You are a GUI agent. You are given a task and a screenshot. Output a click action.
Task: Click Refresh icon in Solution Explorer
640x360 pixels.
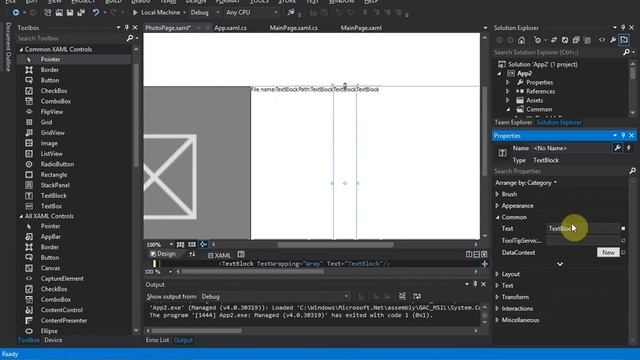[x=565, y=40]
